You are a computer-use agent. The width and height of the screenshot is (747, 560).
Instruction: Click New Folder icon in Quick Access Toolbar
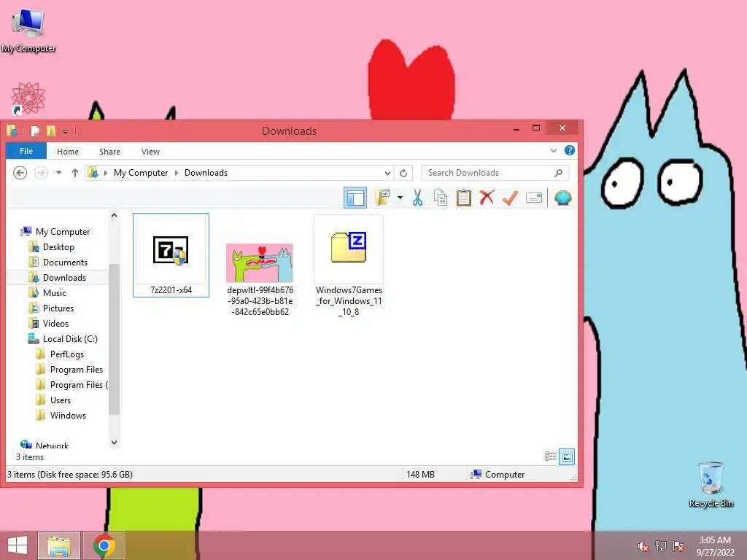pyautogui.click(x=51, y=131)
